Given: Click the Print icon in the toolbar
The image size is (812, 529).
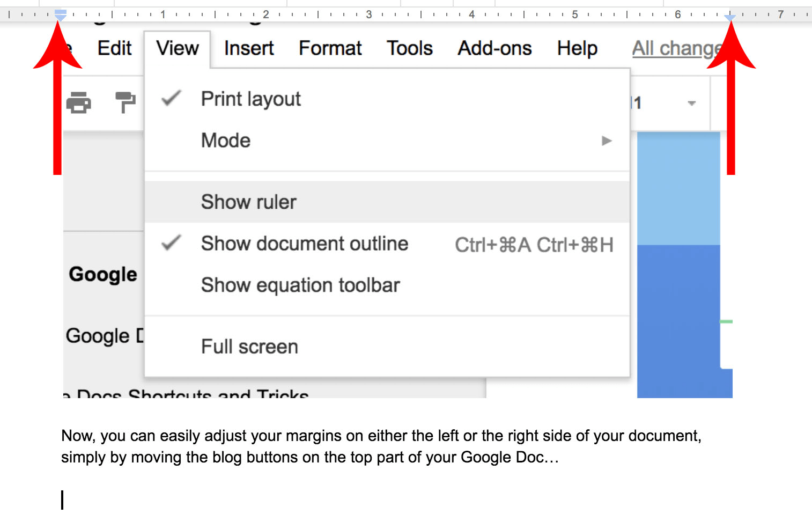Looking at the screenshot, I should [80, 103].
